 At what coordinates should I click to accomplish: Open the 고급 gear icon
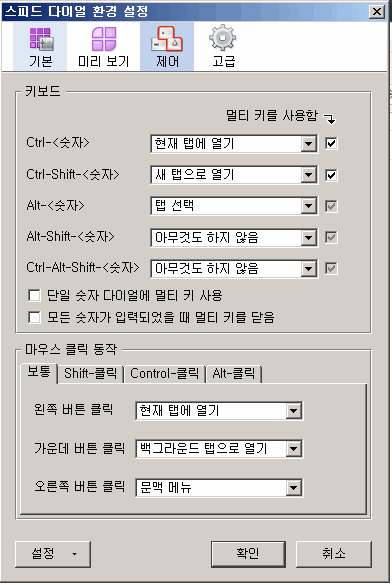(223, 47)
